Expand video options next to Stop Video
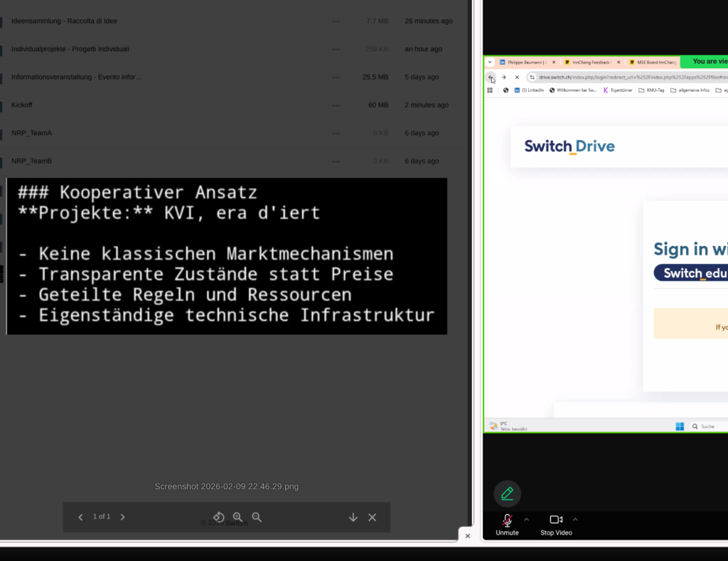The image size is (728, 561). (575, 520)
